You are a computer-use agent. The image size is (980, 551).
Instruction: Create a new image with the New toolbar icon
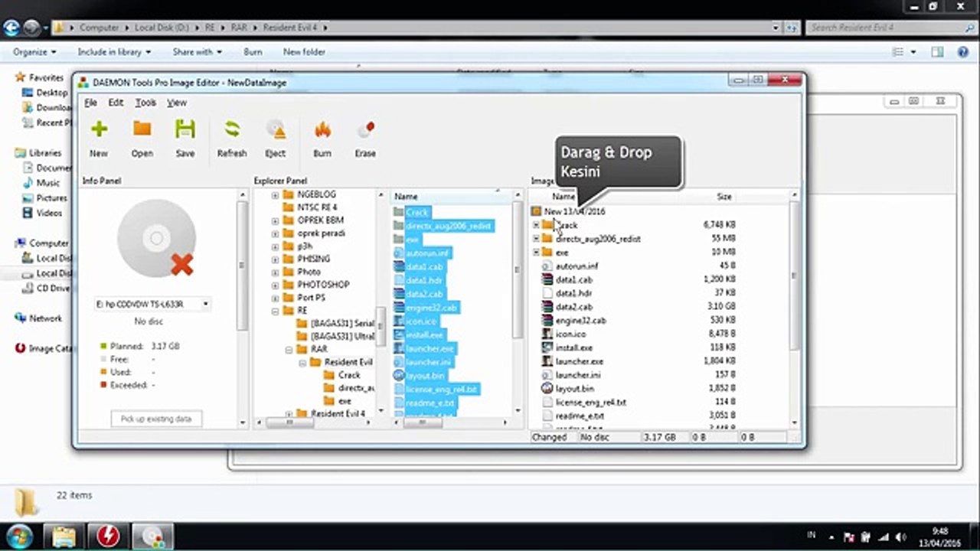tap(99, 129)
